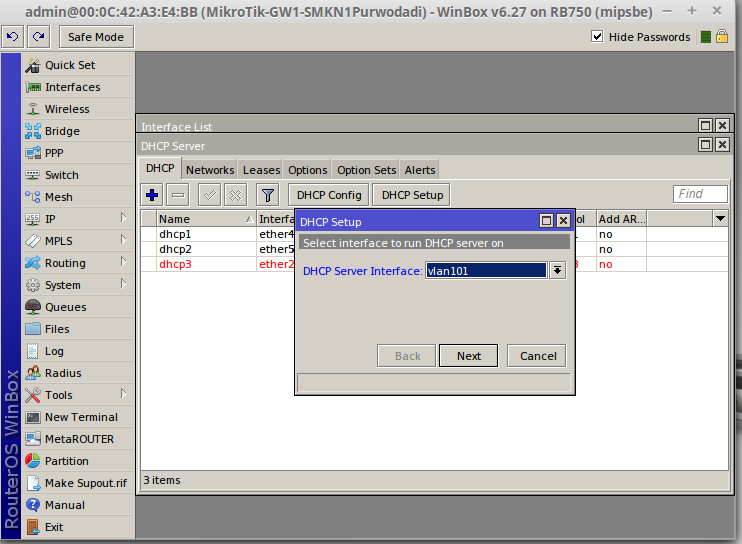
Task: Click the checkmark Enable button
Action: [210, 195]
